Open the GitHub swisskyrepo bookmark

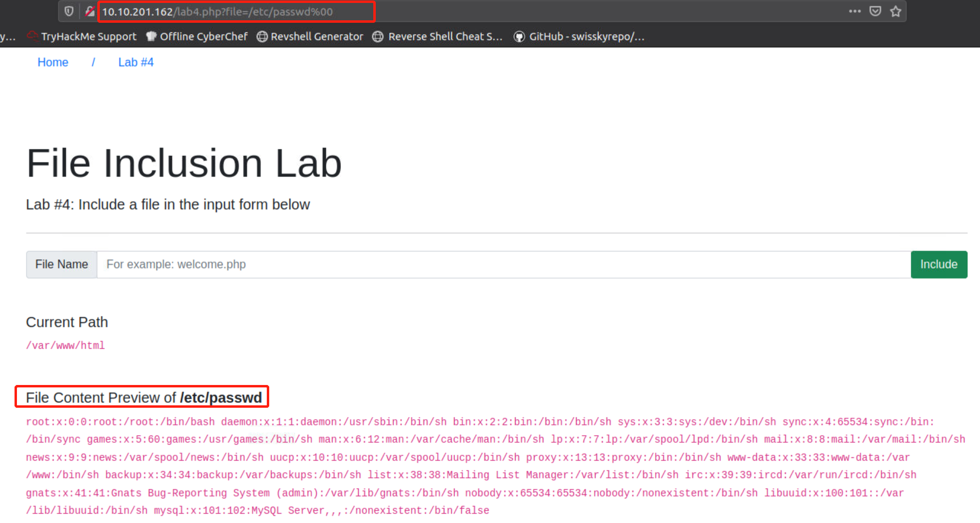pos(580,36)
